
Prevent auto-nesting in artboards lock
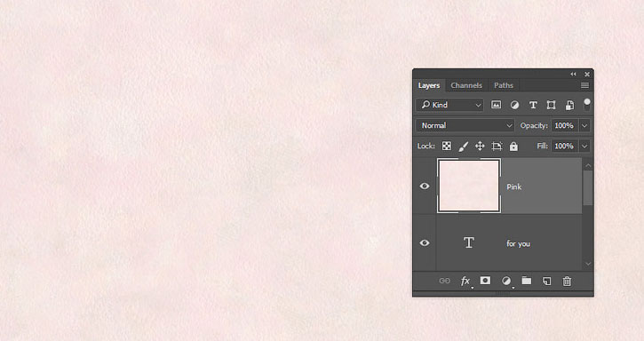point(497,146)
